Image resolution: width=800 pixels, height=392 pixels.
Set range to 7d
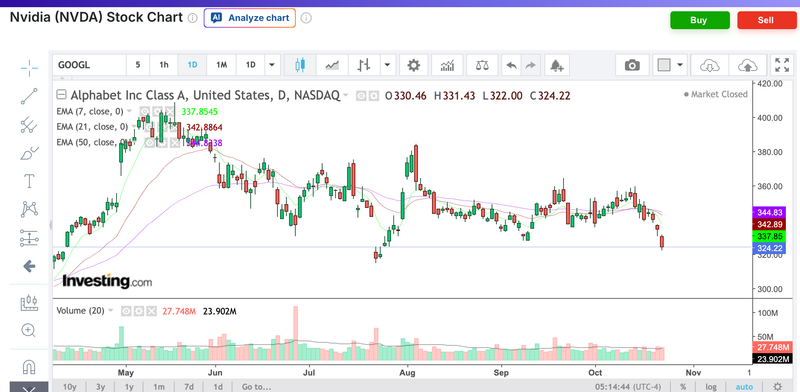click(189, 387)
